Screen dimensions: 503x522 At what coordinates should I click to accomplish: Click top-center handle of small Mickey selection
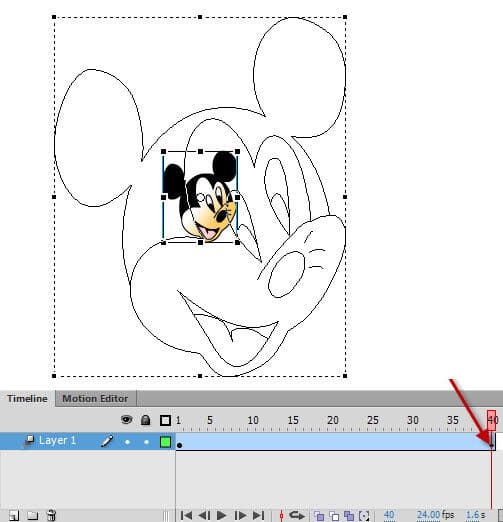click(x=200, y=152)
